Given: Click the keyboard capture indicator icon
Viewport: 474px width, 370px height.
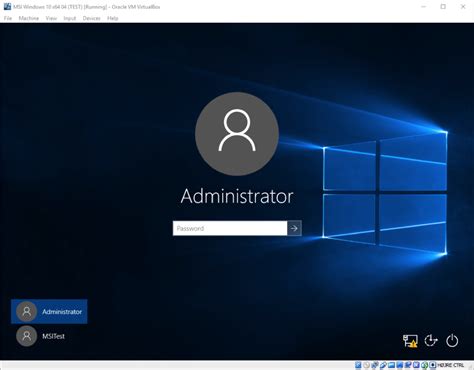Looking at the screenshot, I should click(x=432, y=365).
